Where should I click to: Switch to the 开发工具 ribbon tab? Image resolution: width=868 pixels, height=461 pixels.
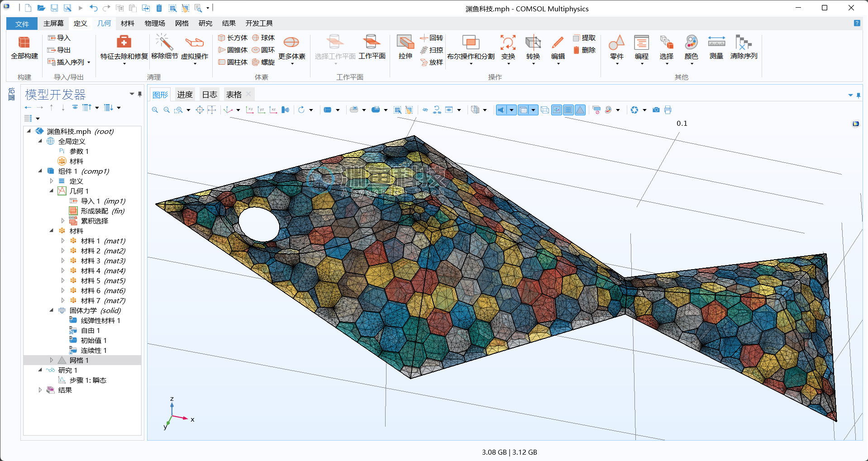pos(259,24)
